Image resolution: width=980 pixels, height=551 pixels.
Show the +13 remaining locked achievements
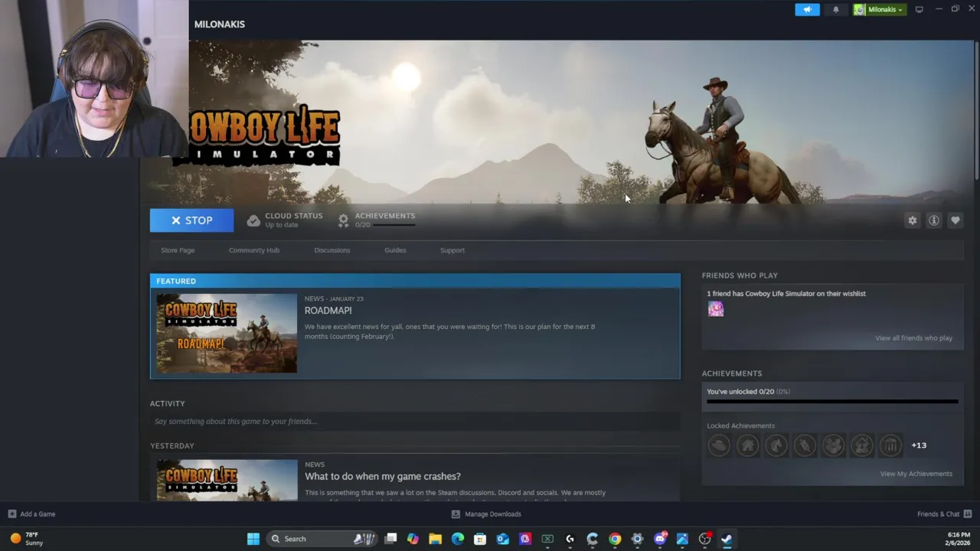(919, 445)
